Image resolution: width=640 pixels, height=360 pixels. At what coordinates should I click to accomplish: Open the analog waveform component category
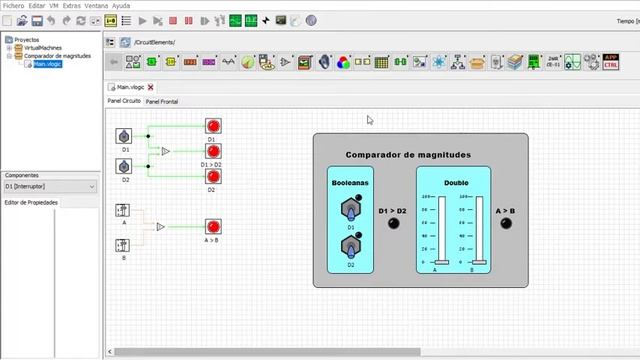click(x=228, y=62)
